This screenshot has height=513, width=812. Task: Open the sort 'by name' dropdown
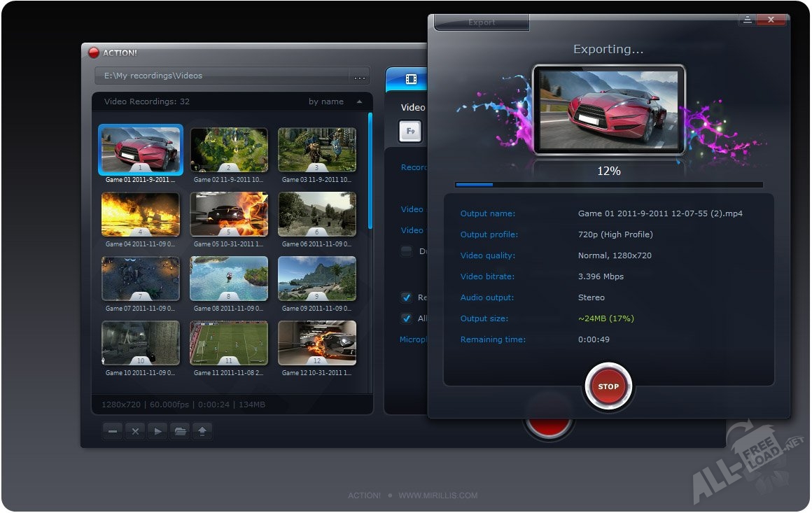click(x=326, y=101)
